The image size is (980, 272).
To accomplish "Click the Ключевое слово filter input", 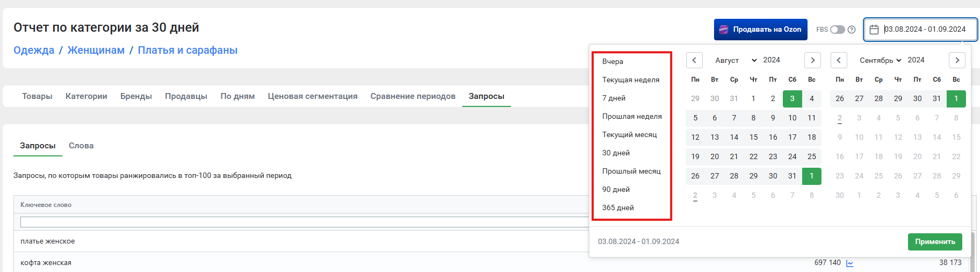I will [304, 222].
